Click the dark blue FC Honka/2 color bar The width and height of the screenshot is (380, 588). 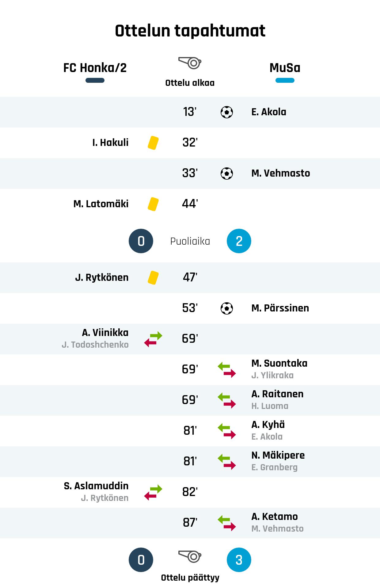[95, 81]
